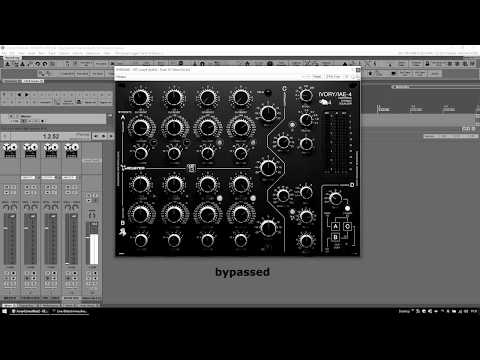Toggle the dark band button under A's first large knob
Image resolution: width=480 pixels, height=360 pixels.
click(153, 142)
